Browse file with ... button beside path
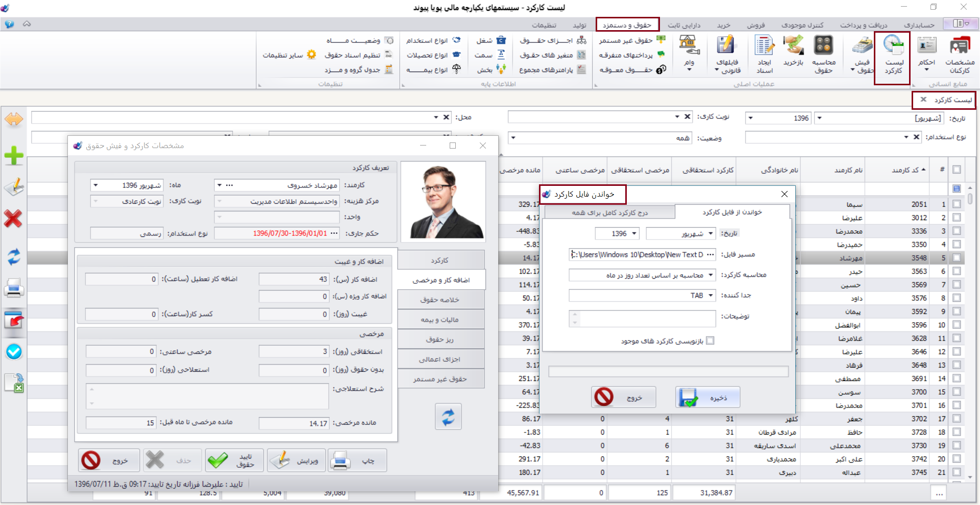The width and height of the screenshot is (980, 505). coord(710,254)
